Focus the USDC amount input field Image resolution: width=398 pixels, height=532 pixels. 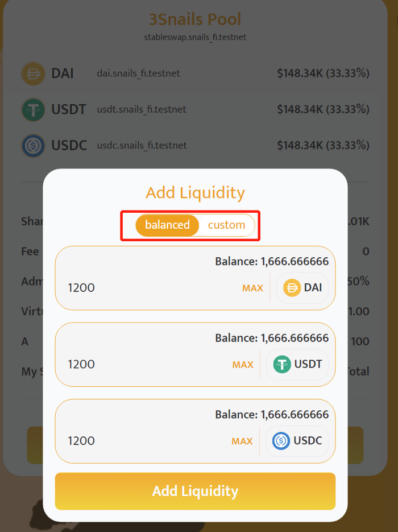point(142,441)
